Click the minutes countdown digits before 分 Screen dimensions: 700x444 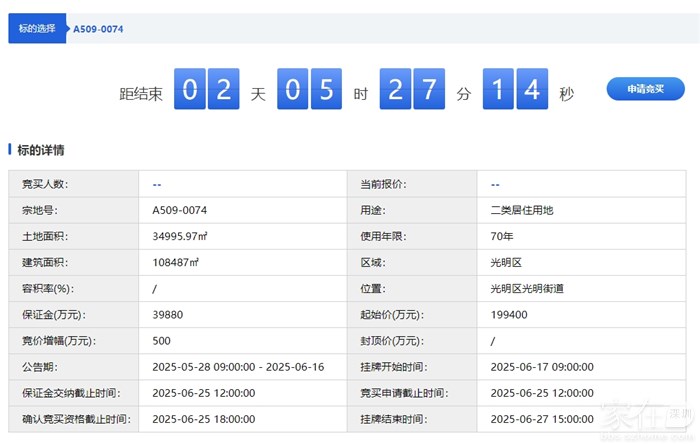pos(415,90)
